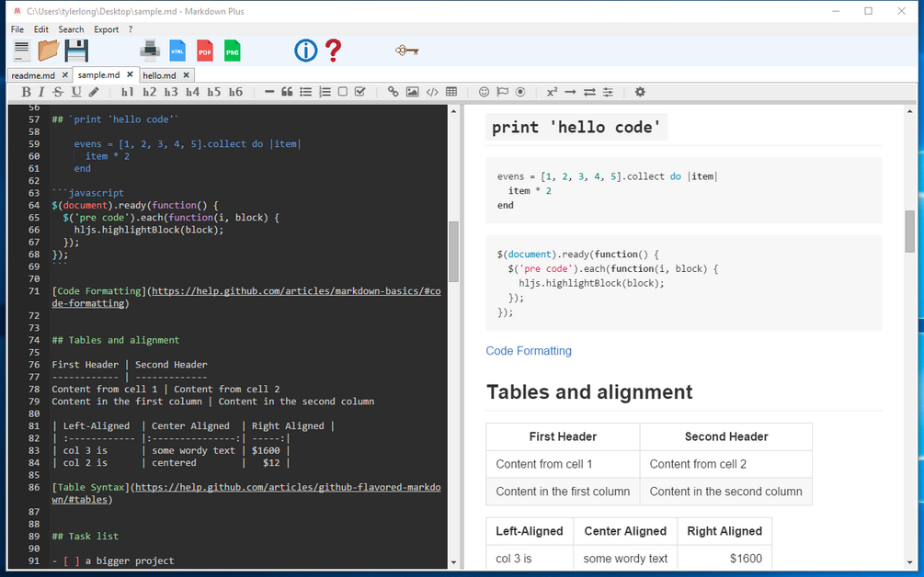Click the Code Formatting link in preview
The image size is (924, 577).
[x=529, y=351]
